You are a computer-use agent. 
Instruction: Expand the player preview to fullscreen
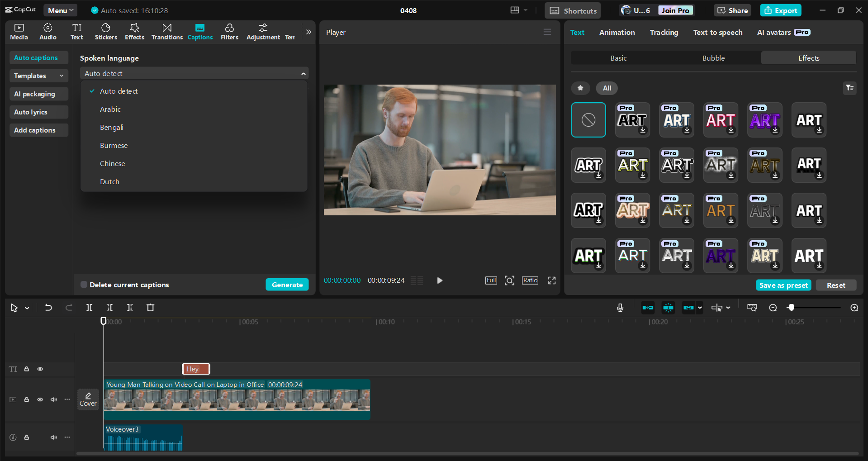coord(551,280)
